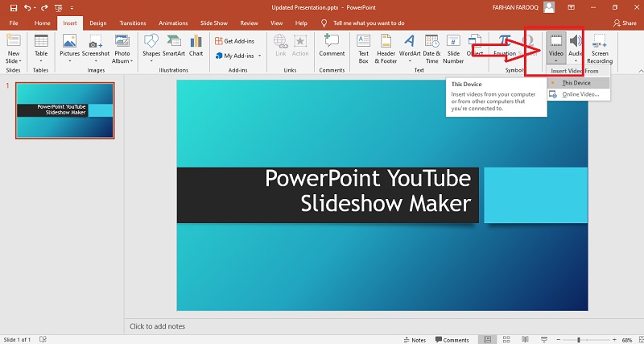Toggle the Comments pane from status bar
The height and width of the screenshot is (344, 644).
(x=452, y=340)
